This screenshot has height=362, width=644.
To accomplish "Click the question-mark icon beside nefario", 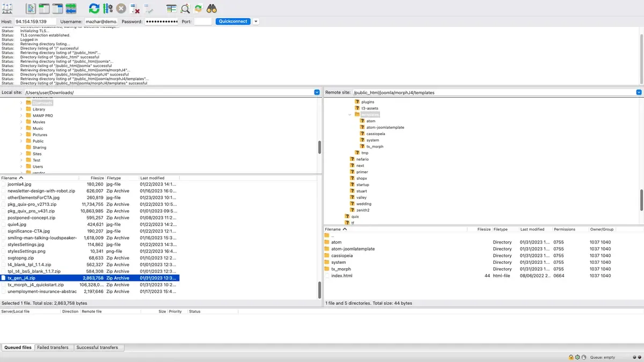I will click(x=352, y=159).
